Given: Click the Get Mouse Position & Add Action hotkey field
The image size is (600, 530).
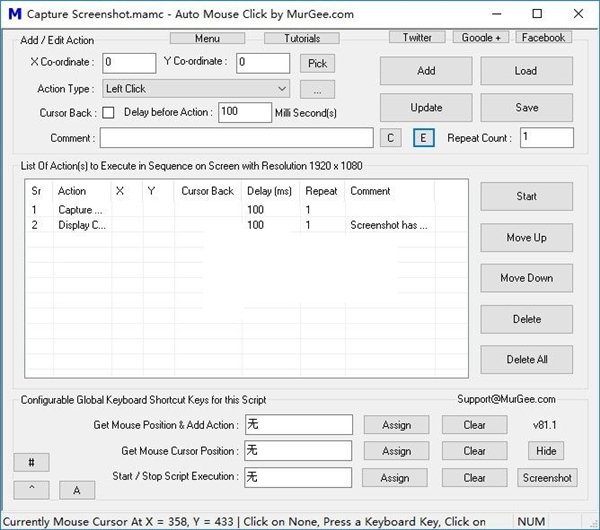Looking at the screenshot, I should [299, 425].
